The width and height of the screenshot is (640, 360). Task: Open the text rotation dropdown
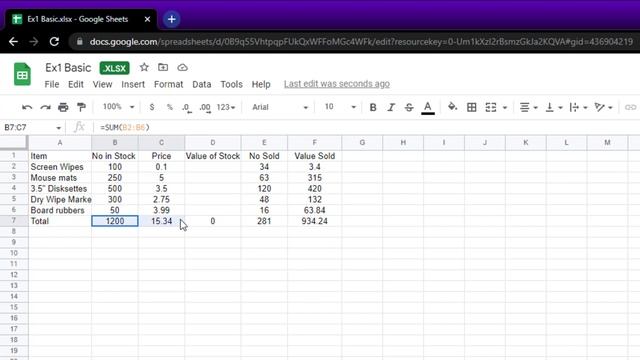pyautogui.click(x=603, y=107)
